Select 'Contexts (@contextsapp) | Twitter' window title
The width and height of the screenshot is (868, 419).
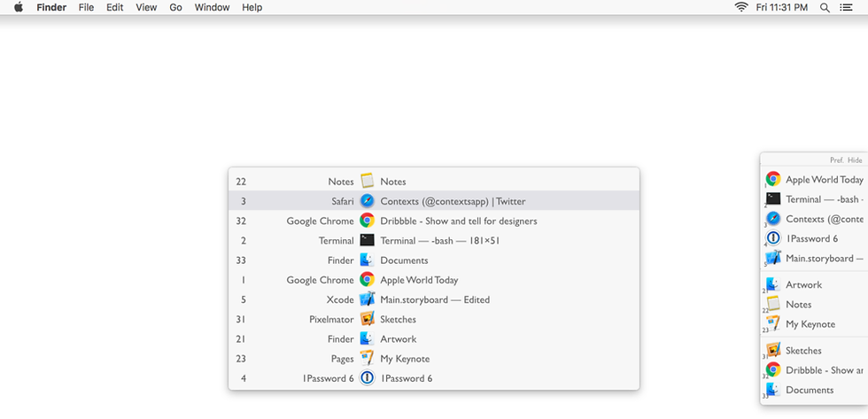453,201
